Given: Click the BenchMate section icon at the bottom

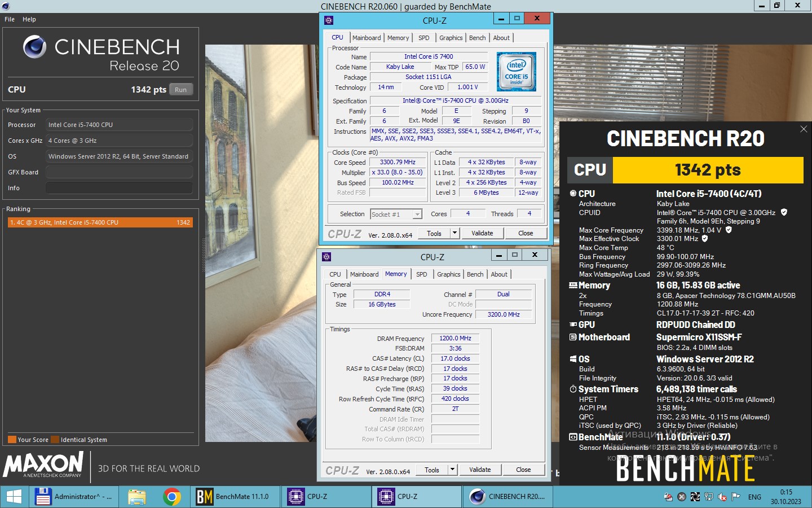Looking at the screenshot, I should point(573,437).
